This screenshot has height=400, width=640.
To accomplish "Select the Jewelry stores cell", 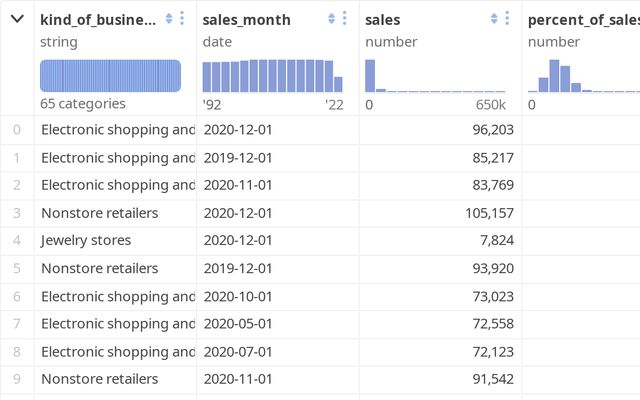I will click(x=86, y=240).
